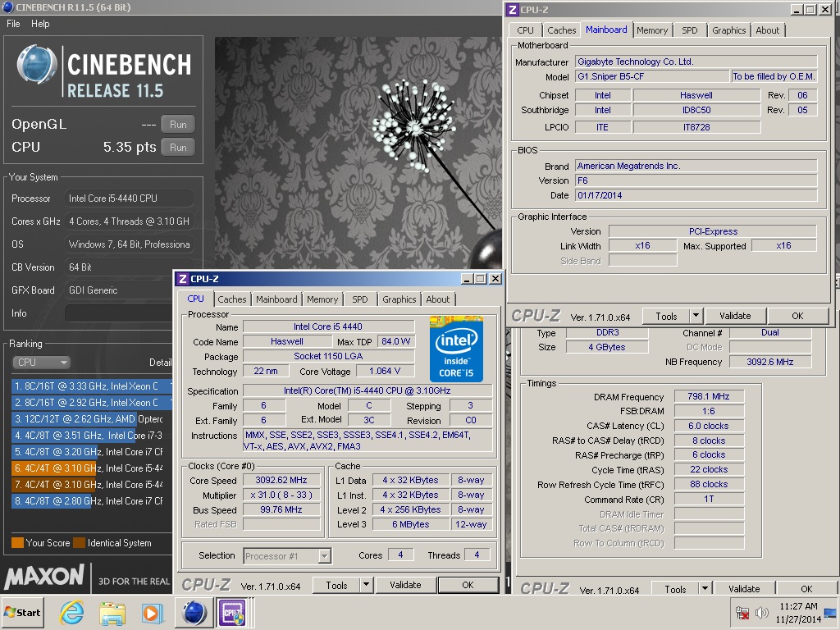The width and height of the screenshot is (840, 630).
Task: Click OK in Mainboard CPU-Z window
Action: tap(797, 316)
